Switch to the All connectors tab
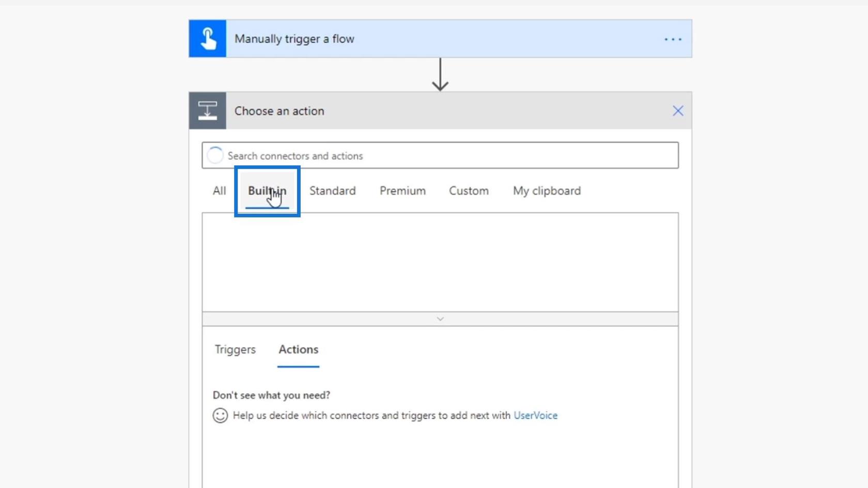 219,191
